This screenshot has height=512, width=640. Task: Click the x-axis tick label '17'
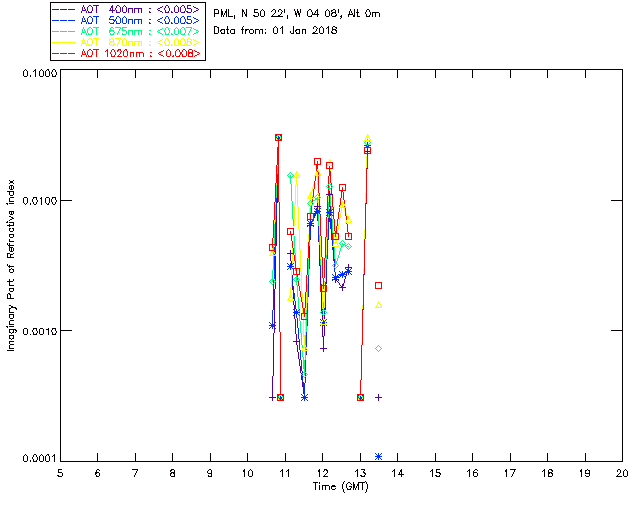(510, 473)
